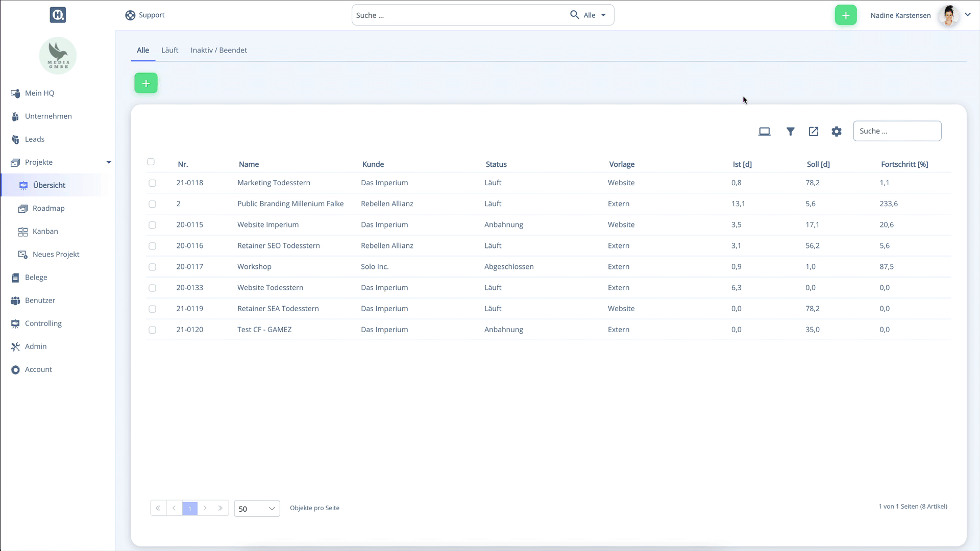Open the Roadmap view

[48, 208]
